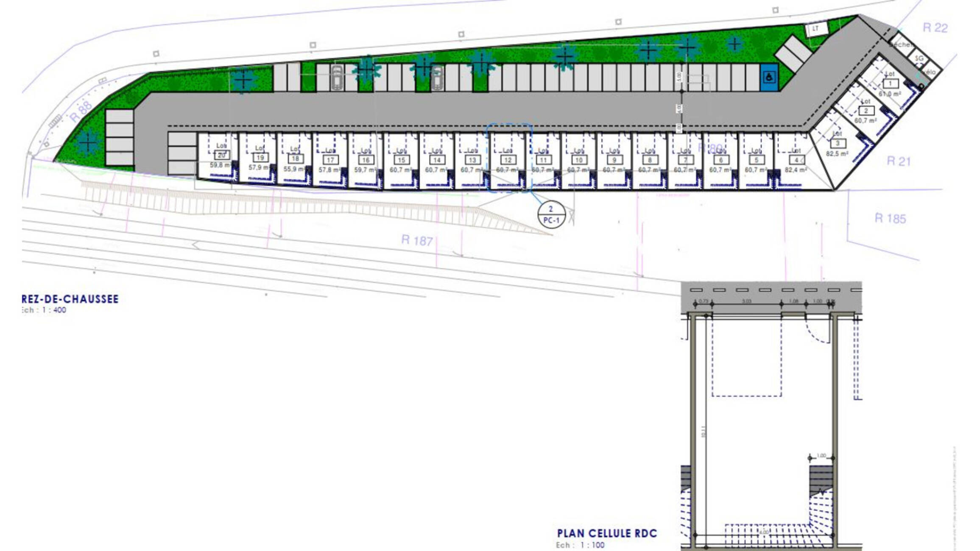This screenshot has width=980, height=551.
Task: Click the Ech 1 : 400 scale text
Action: [44, 310]
